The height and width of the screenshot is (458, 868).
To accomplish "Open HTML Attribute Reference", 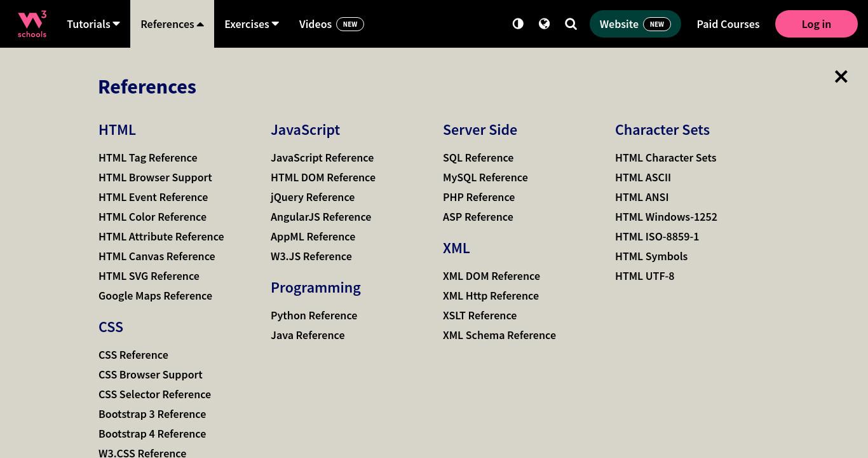I will point(161,236).
